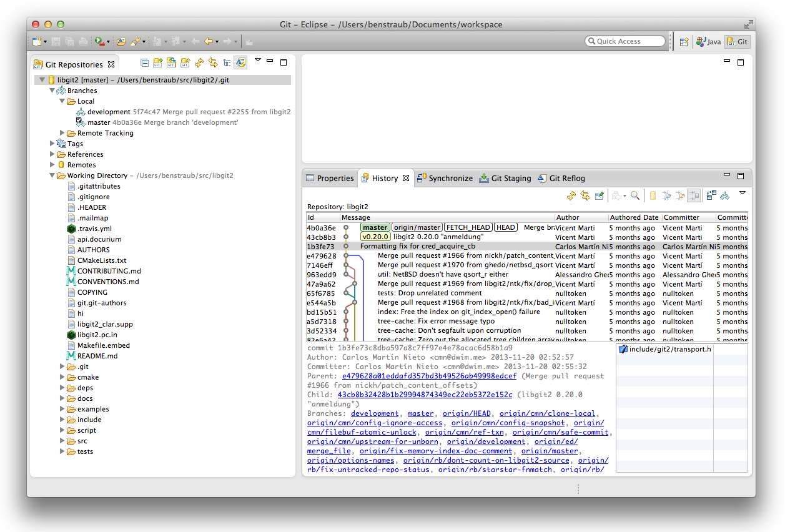785x532 pixels.
Task: Click the Quick Access search field
Action: pos(625,41)
